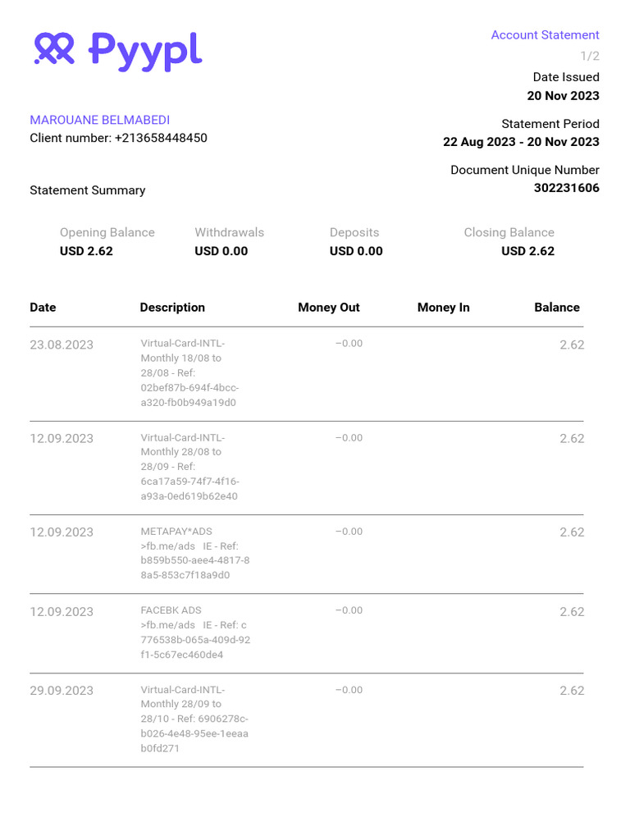The image size is (630, 840).
Task: Click the account holder name Marouane Belmabedi
Action: [100, 120]
